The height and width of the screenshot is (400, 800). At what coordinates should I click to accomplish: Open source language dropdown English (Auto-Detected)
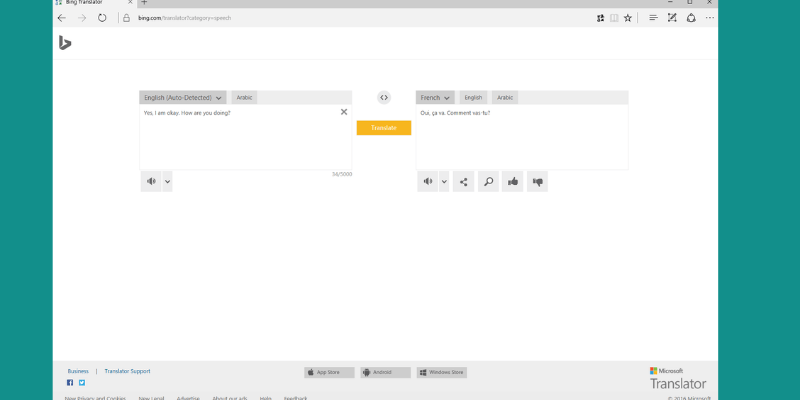pyautogui.click(x=183, y=97)
